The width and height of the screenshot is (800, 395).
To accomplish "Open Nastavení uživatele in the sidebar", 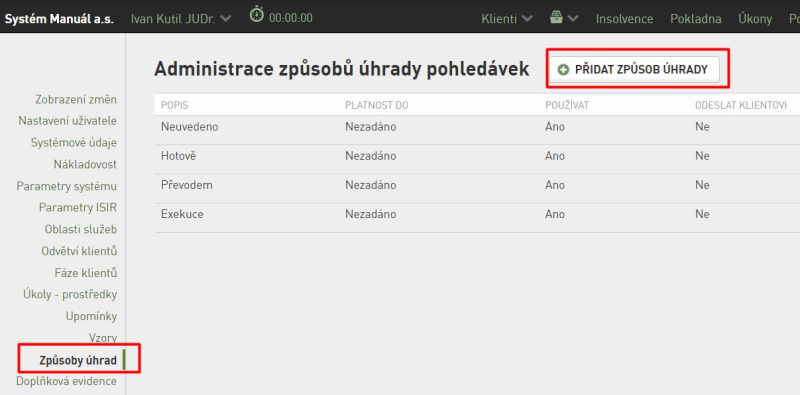I will tap(67, 121).
